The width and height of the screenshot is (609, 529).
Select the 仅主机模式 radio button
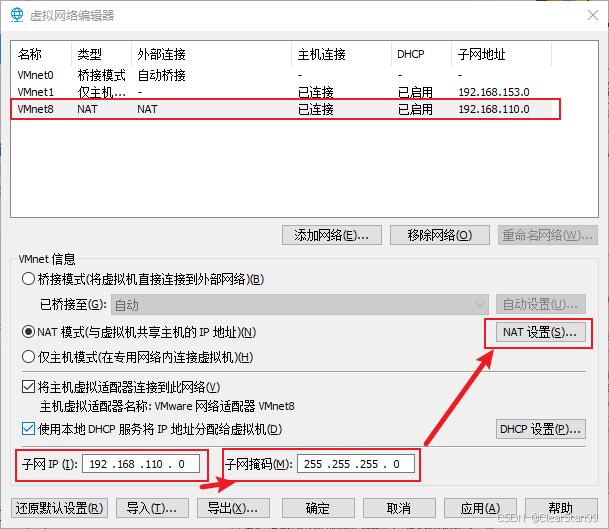click(28, 357)
